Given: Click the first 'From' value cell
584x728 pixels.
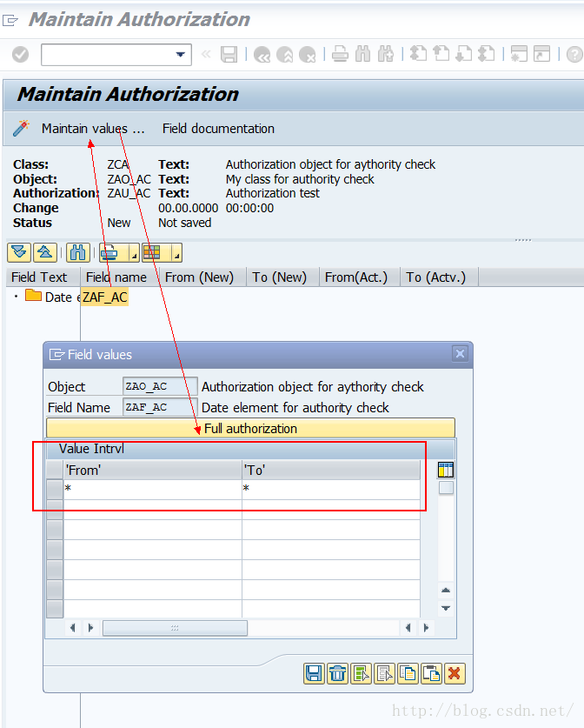Looking at the screenshot, I should pyautogui.click(x=153, y=490).
